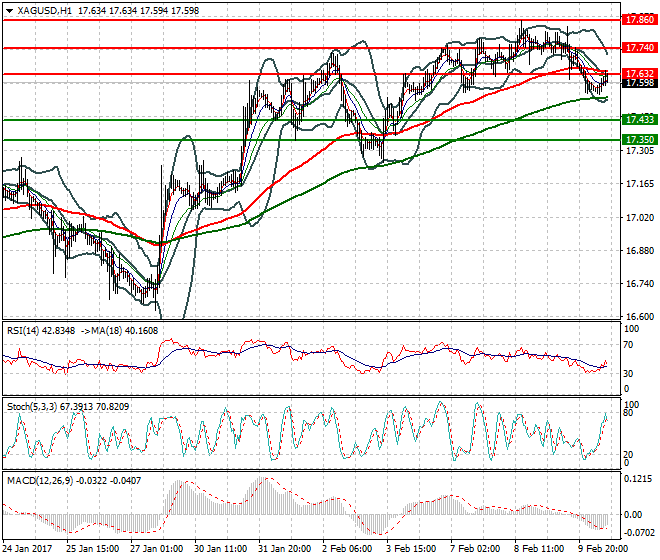Select the red 17.740 resistance price label
Viewport: 660px width, 560px height.
tap(639, 48)
